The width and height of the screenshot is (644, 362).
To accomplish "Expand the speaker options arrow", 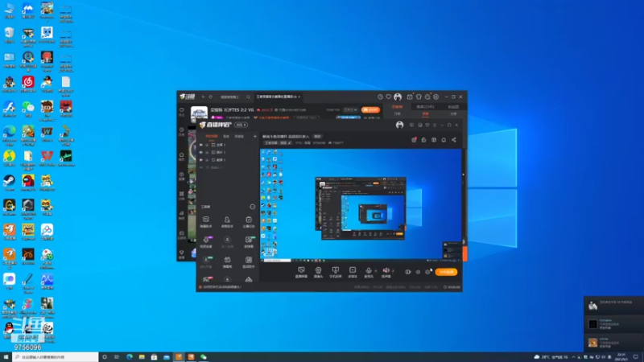I will (x=393, y=271).
